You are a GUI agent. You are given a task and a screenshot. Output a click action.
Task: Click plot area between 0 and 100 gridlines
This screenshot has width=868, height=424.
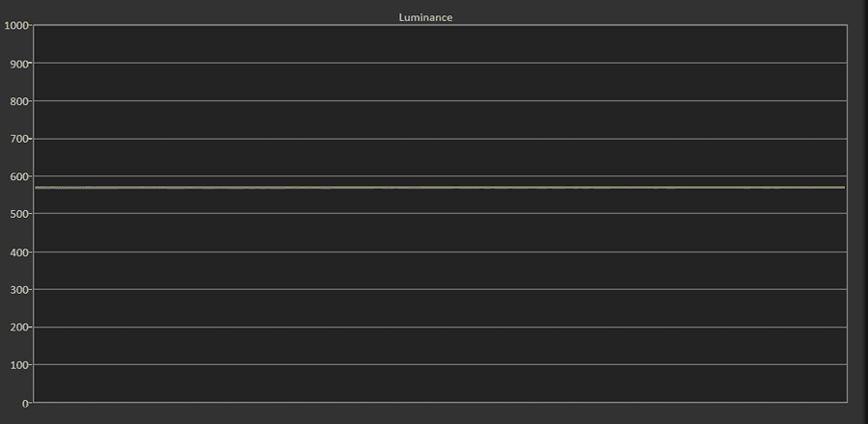coord(440,384)
